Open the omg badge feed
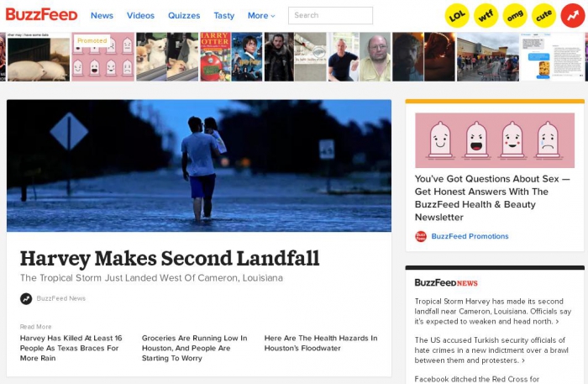 [x=515, y=15]
